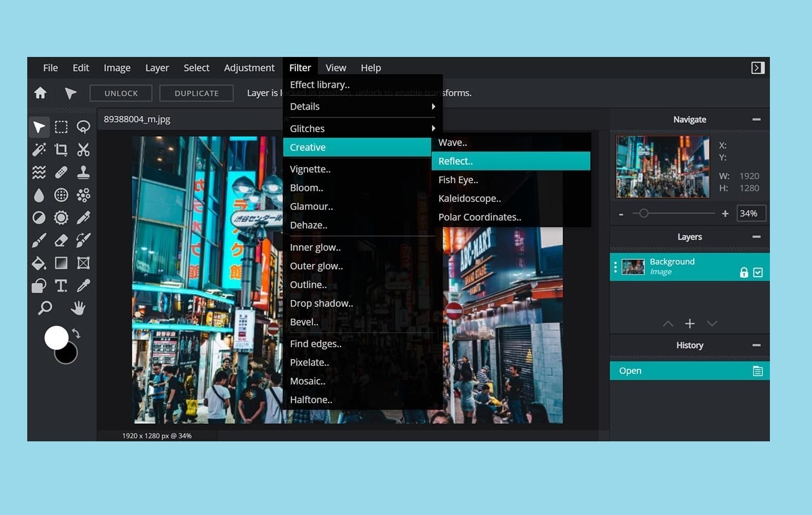Select the Eraser tool
The height and width of the screenshot is (515, 812).
pos(61,240)
